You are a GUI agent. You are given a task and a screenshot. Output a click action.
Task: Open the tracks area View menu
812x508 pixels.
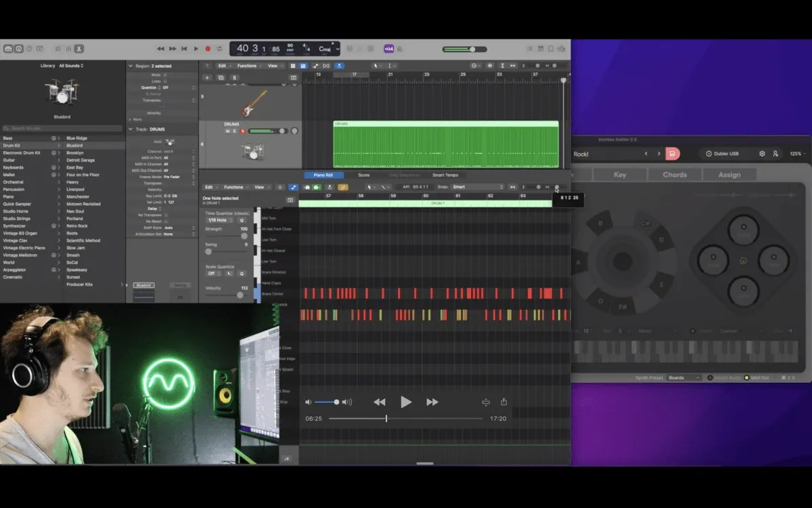[274, 66]
